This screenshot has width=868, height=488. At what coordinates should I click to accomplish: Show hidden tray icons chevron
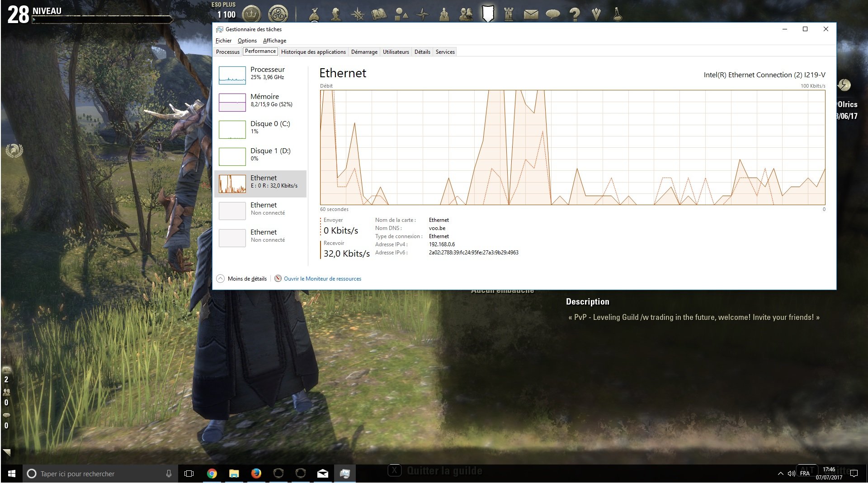tap(780, 474)
